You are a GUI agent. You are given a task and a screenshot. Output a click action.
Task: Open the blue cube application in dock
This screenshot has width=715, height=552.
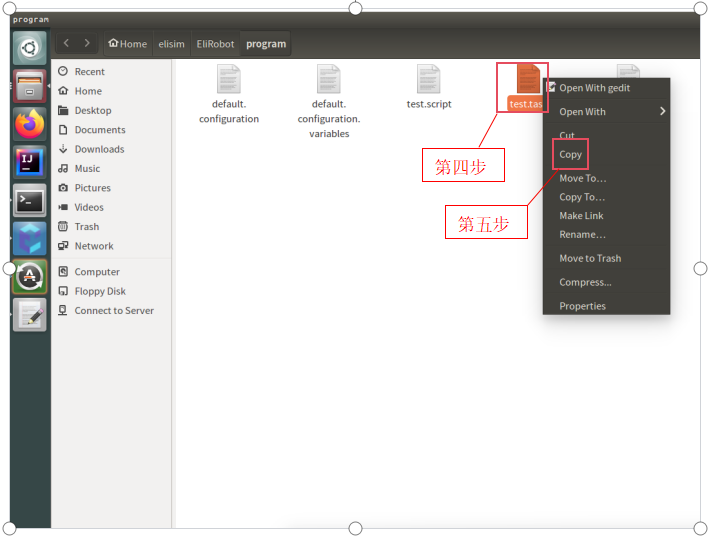tap(30, 238)
